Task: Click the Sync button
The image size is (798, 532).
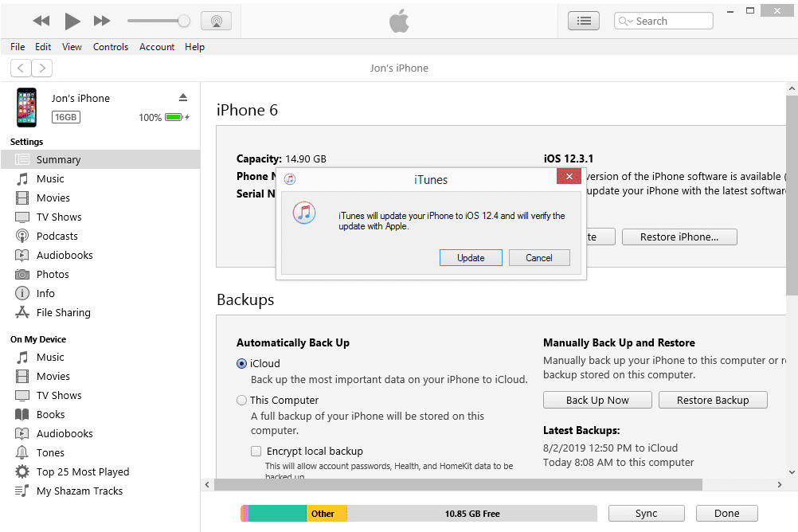Action: click(x=647, y=514)
